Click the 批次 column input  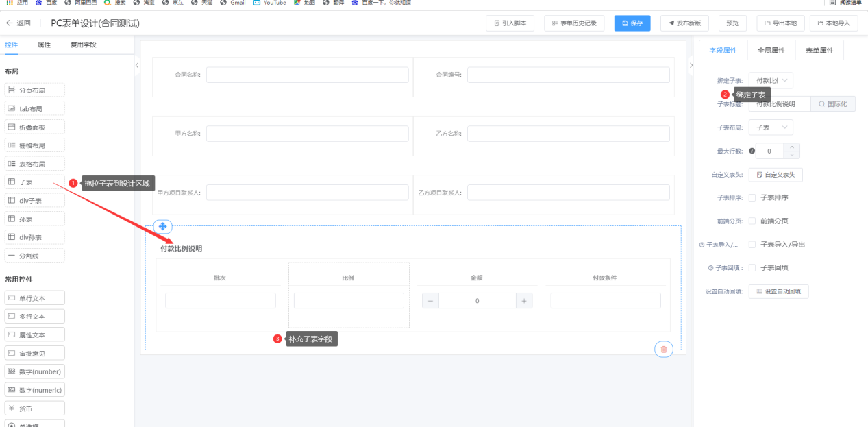221,301
